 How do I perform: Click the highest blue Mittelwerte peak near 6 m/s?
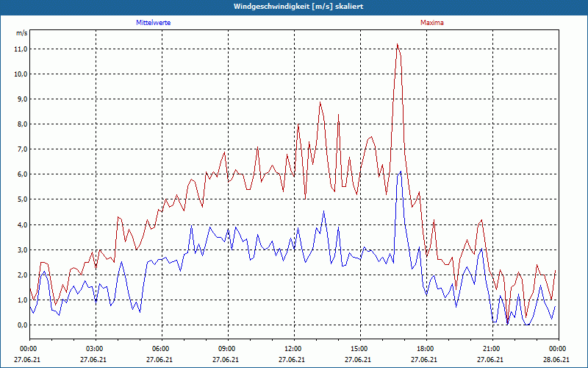[401, 171]
